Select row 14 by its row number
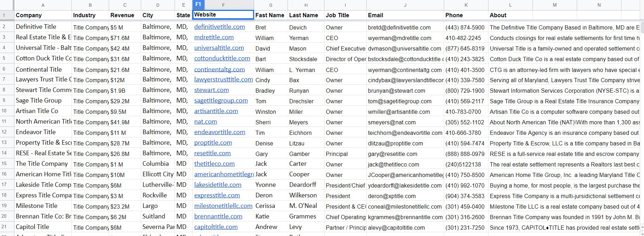Viewport: 644px width, 236px height. tap(4, 153)
